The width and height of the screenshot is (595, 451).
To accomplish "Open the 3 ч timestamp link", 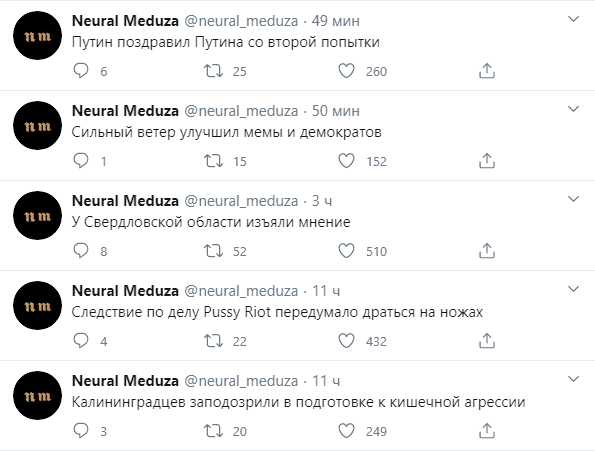I will (x=322, y=201).
